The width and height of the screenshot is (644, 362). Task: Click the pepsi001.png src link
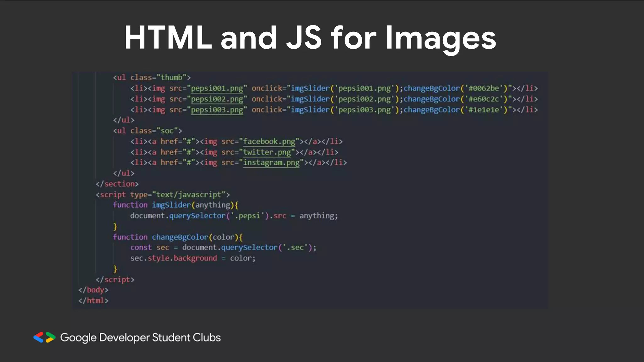[217, 88]
